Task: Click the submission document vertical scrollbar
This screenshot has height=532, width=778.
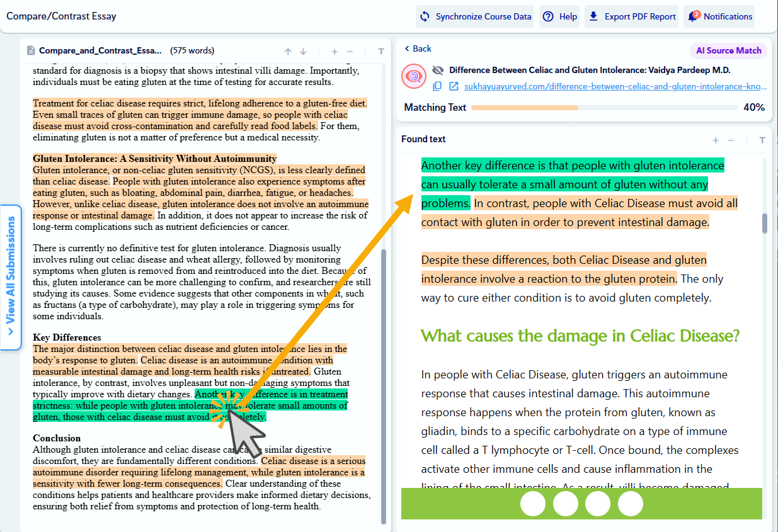Action: (x=383, y=385)
